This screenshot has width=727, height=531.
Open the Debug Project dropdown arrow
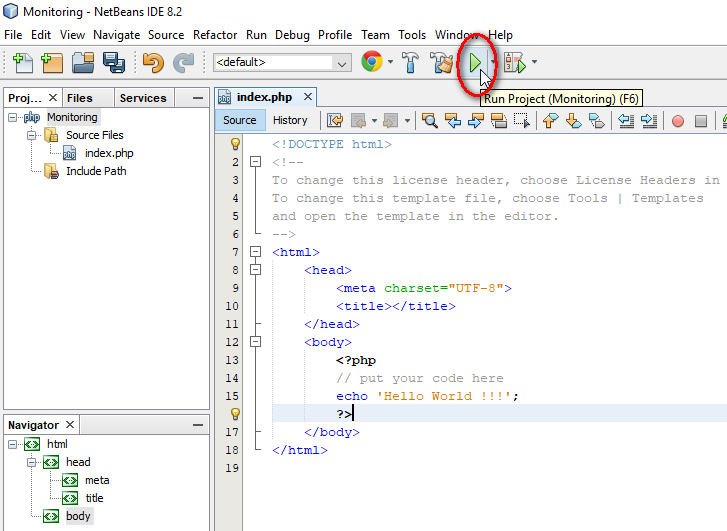click(535, 62)
